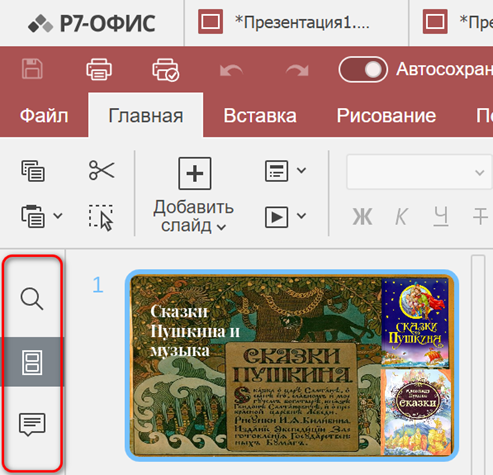493x475 pixels.
Task: Click the quick print icon with checkmark
Action: click(x=166, y=70)
